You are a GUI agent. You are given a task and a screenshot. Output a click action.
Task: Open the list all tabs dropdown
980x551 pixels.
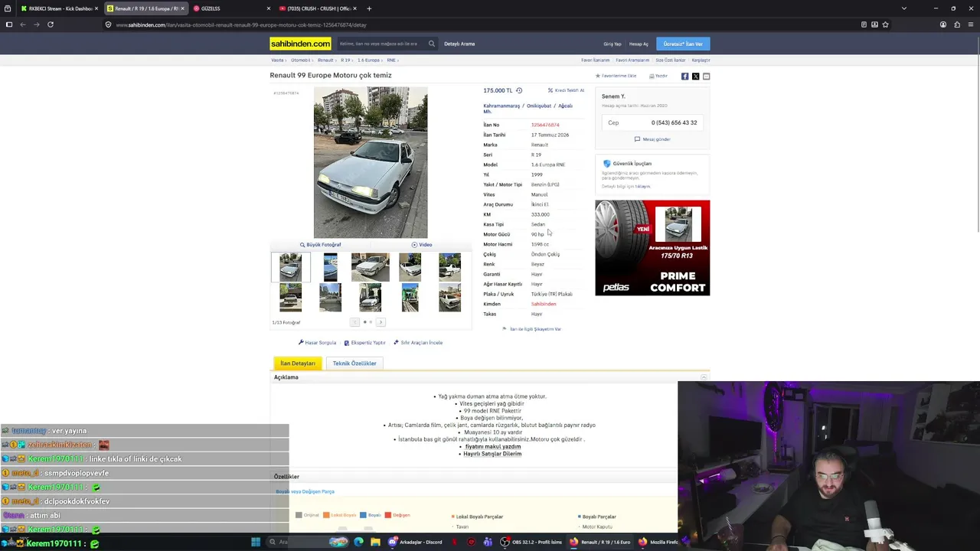tap(904, 8)
